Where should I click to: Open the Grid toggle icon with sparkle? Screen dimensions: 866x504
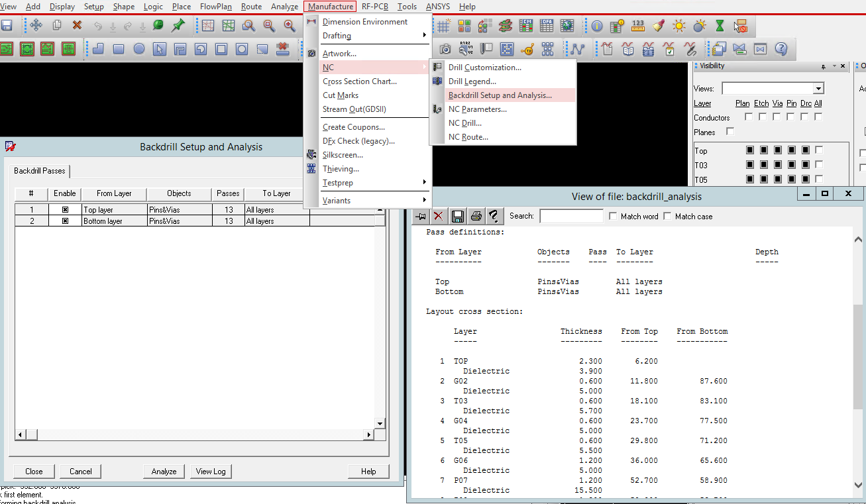coord(443,26)
